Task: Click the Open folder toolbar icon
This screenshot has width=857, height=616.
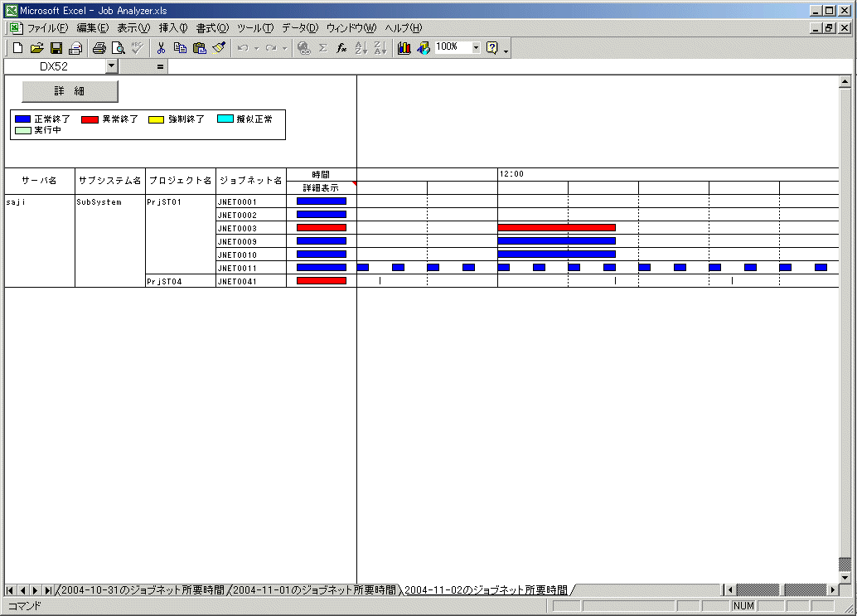Action: coord(36,48)
